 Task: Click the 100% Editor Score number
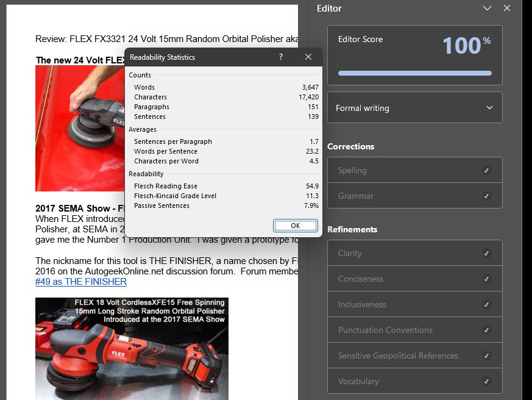tap(467, 46)
